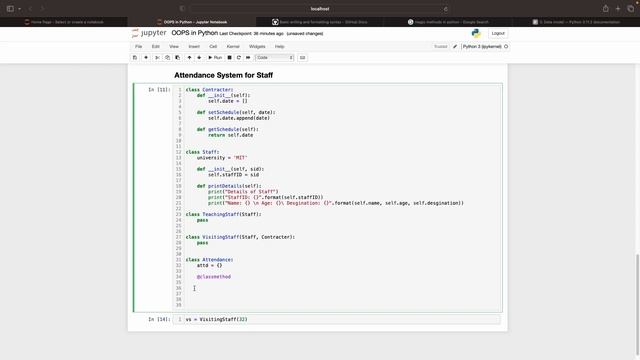Toggle the Safari sidebar icon
The height and width of the screenshot is (360, 640).
coord(10,9)
